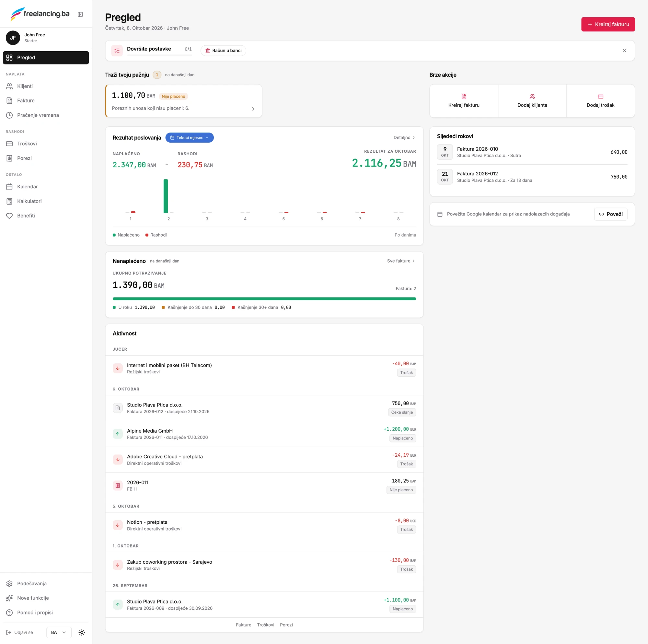Click the JF user avatar
Viewport: 648px width, 644px height.
coord(13,38)
